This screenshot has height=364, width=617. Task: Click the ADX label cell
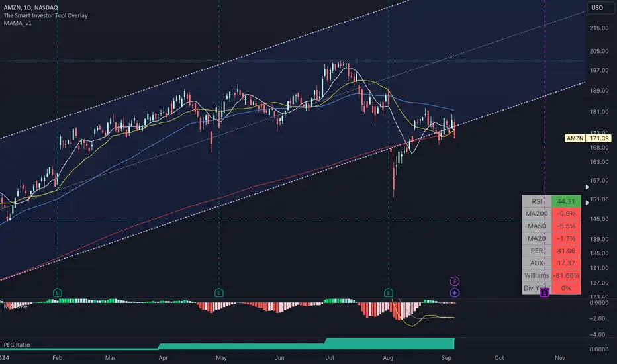(x=537, y=263)
